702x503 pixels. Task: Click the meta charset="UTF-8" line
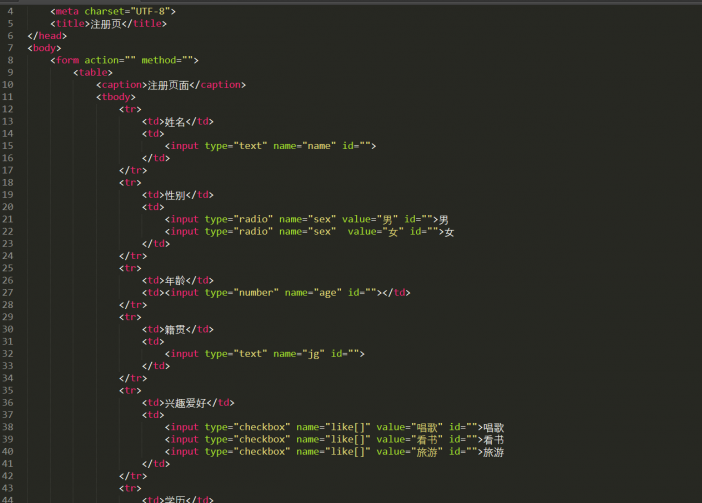point(113,11)
